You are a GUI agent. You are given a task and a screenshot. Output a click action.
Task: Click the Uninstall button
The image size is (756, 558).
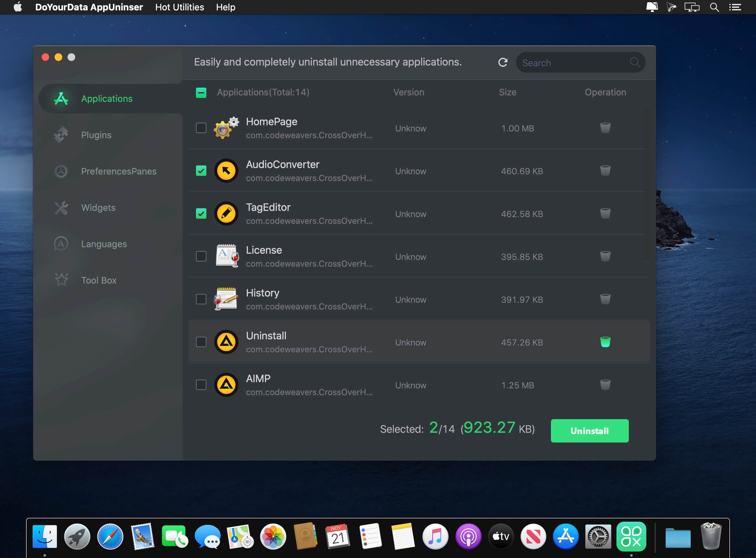pos(589,431)
